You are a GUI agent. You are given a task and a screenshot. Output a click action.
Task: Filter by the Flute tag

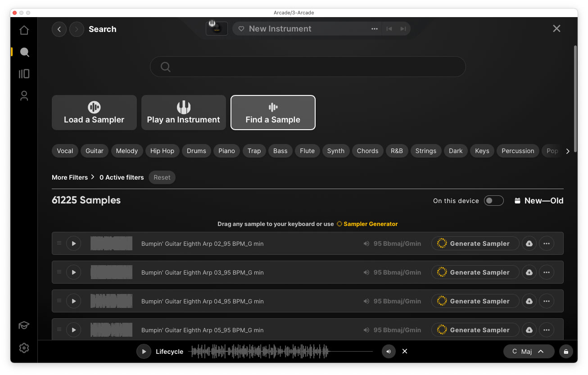pyautogui.click(x=308, y=151)
